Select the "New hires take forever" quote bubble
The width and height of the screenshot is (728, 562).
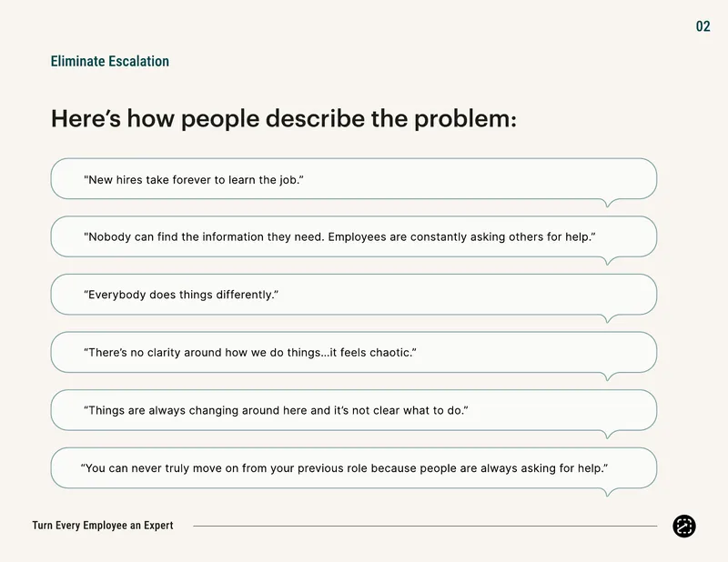click(x=354, y=179)
